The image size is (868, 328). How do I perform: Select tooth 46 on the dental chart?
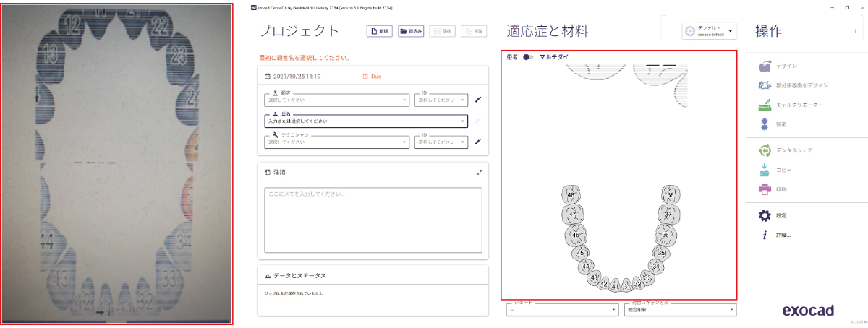(x=576, y=235)
